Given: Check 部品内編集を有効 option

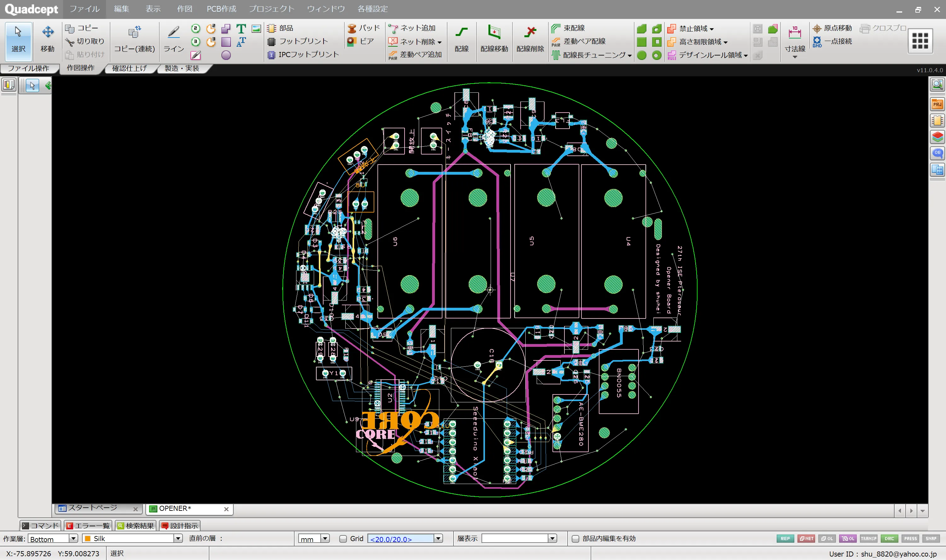Looking at the screenshot, I should tap(575, 539).
